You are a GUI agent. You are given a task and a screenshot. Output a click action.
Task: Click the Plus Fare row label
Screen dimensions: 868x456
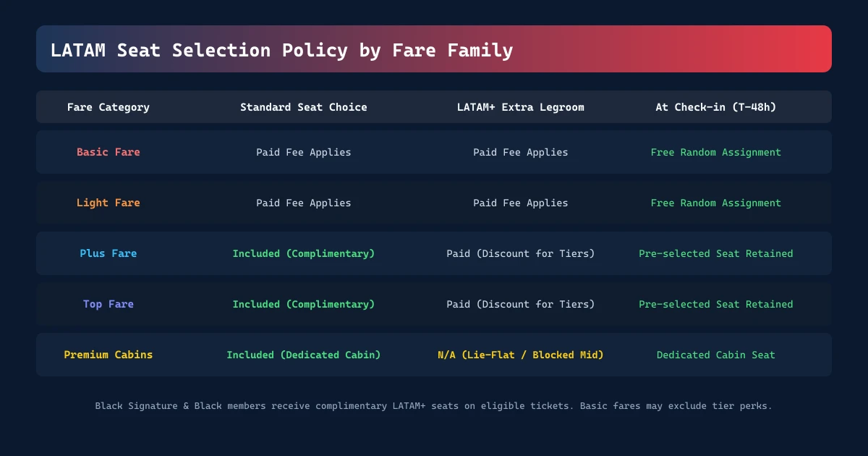coord(109,253)
